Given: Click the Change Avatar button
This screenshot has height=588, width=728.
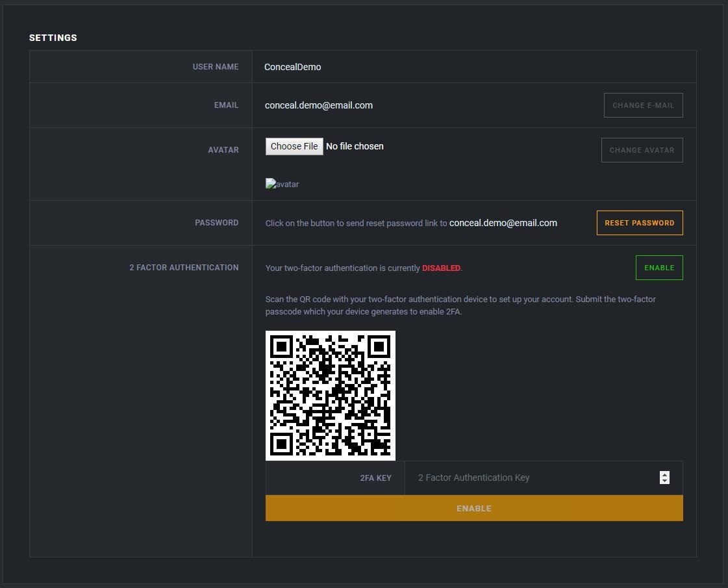Looking at the screenshot, I should [642, 150].
